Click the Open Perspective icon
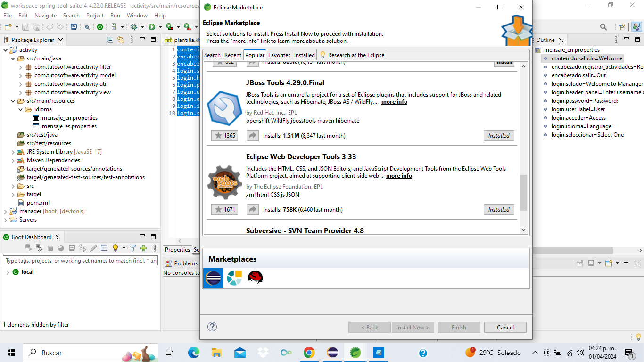 click(x=621, y=27)
